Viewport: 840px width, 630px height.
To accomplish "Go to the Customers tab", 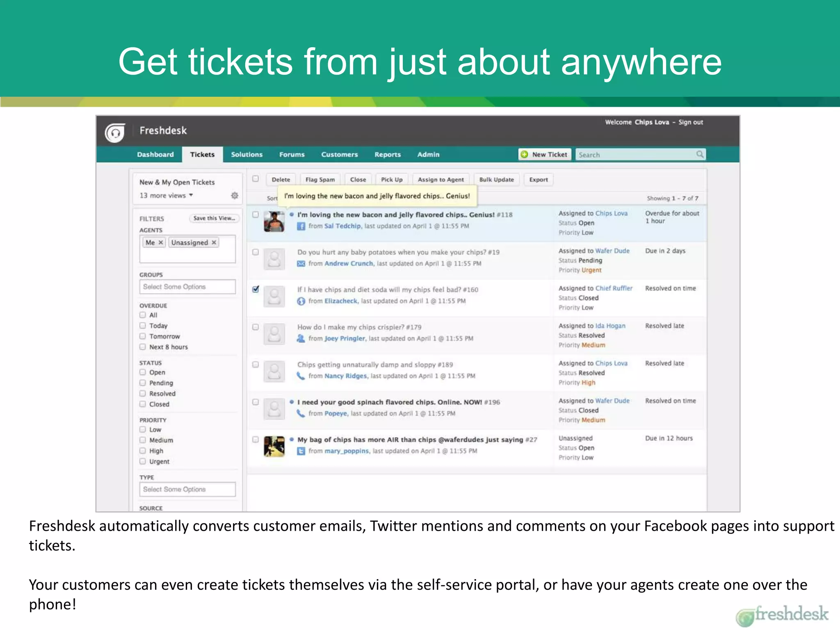I will click(340, 155).
